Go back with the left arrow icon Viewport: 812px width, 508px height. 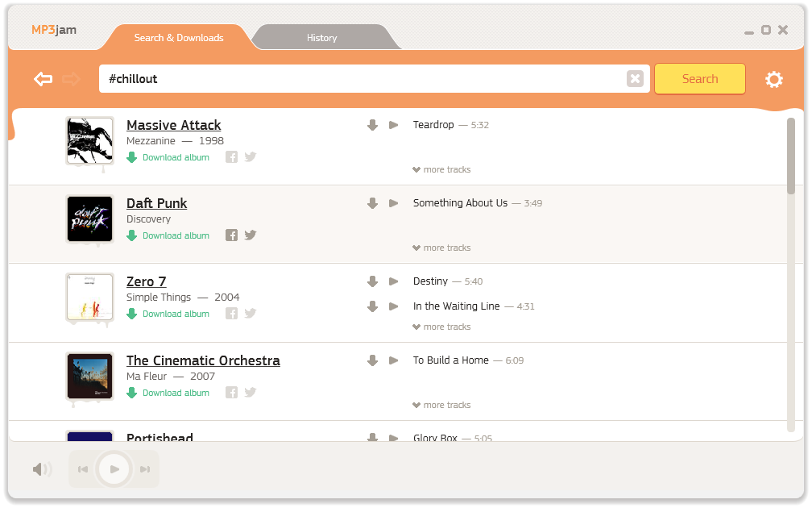(x=43, y=79)
